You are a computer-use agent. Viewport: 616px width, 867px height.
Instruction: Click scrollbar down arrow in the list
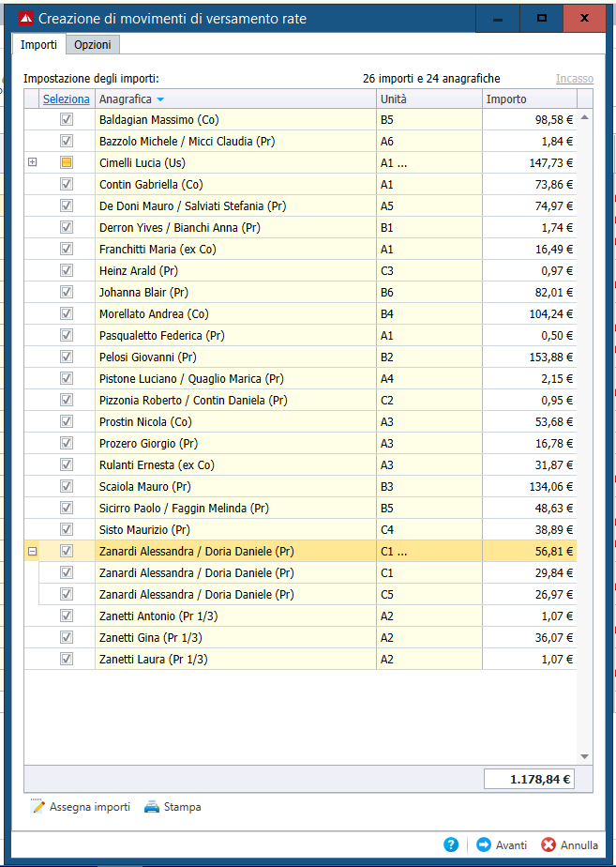[x=584, y=756]
